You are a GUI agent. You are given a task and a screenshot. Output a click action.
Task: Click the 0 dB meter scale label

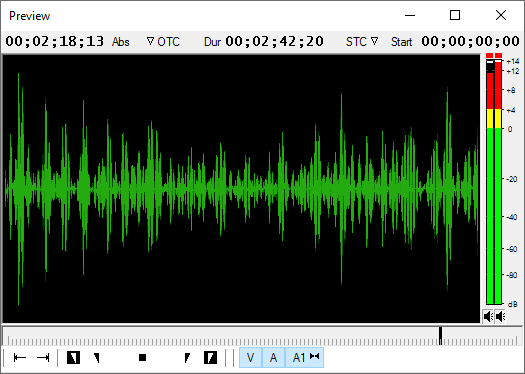pyautogui.click(x=510, y=129)
